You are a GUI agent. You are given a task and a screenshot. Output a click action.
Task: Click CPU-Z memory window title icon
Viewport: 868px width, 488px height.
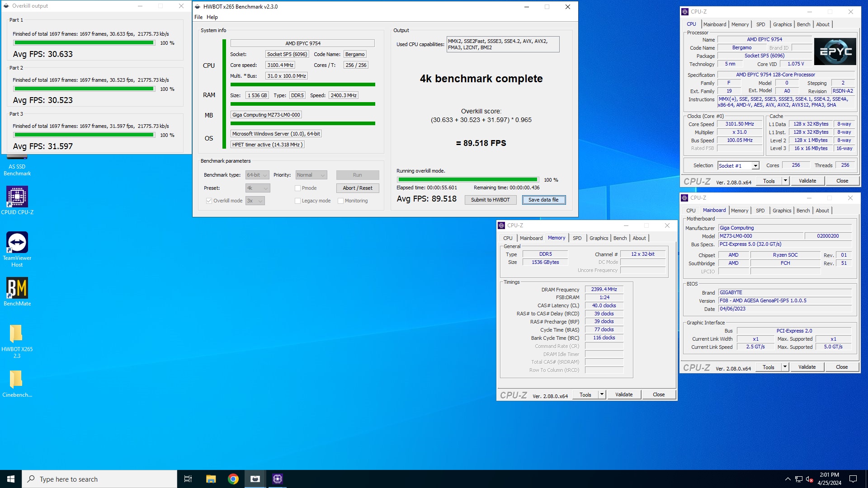coord(501,225)
